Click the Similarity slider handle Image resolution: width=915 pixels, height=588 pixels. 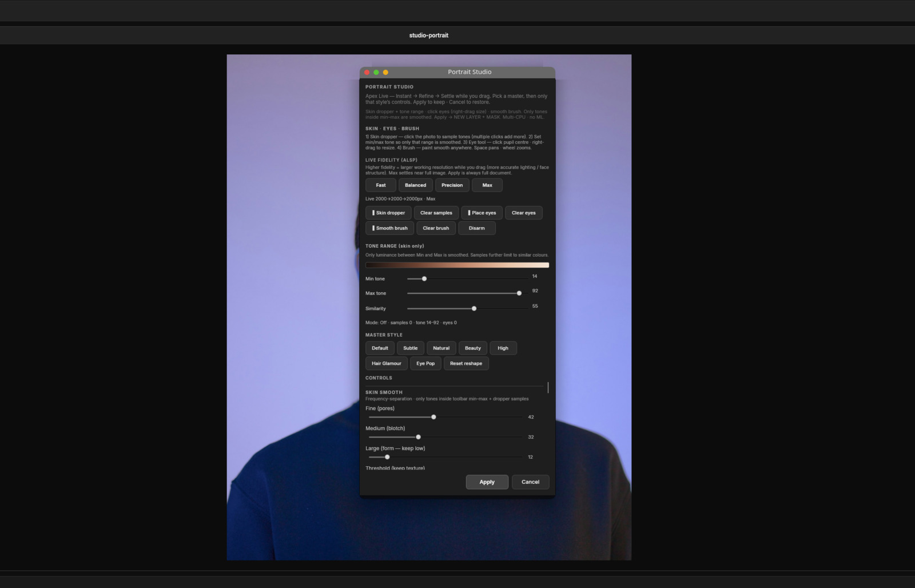click(474, 309)
